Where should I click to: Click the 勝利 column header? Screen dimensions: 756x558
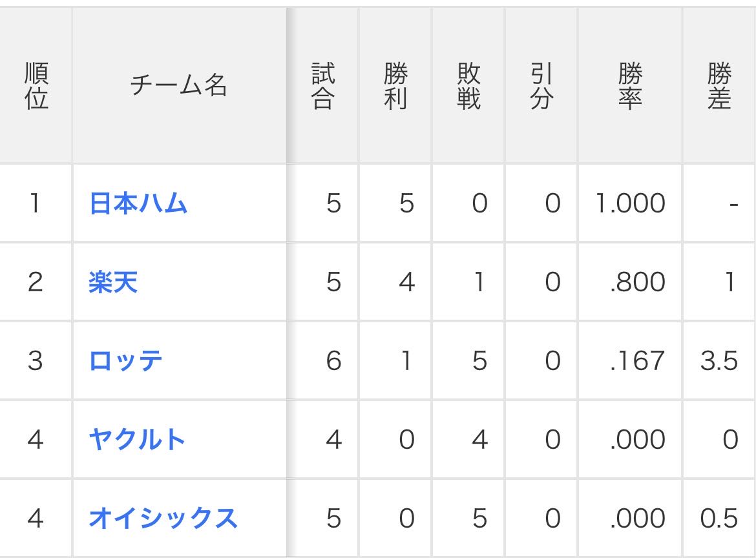395,86
